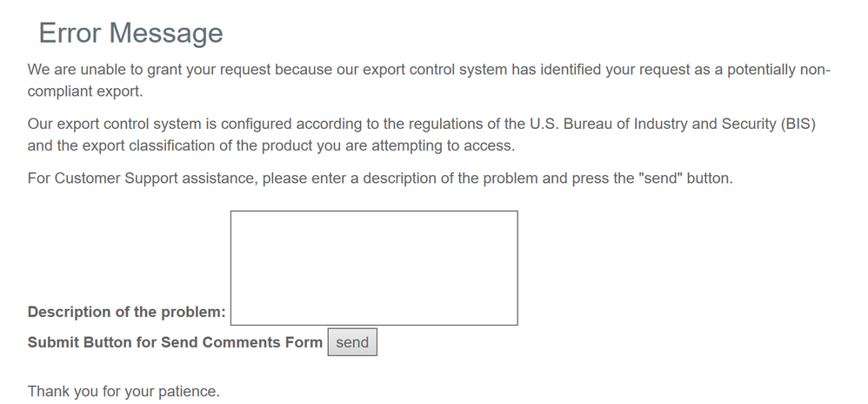Click the "Submit Button for Send Comments Form" label
868x404 pixels.
pos(175,342)
